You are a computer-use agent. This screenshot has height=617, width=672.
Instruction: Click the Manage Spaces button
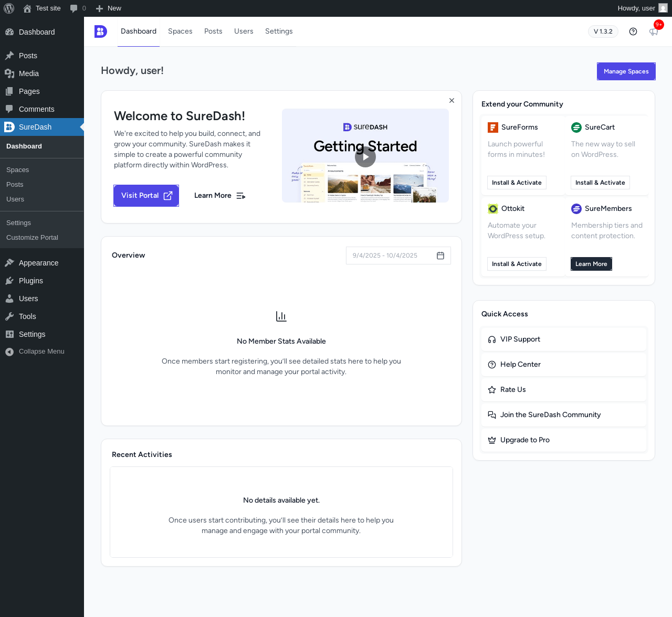click(626, 71)
